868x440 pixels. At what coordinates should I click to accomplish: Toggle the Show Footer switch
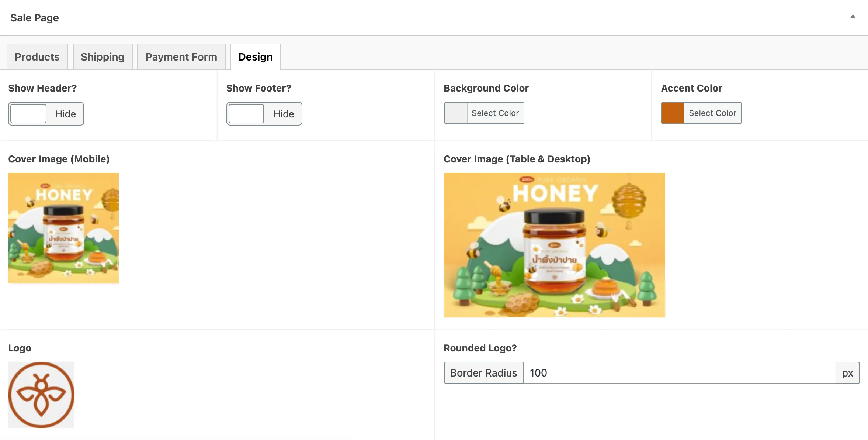[x=246, y=114]
